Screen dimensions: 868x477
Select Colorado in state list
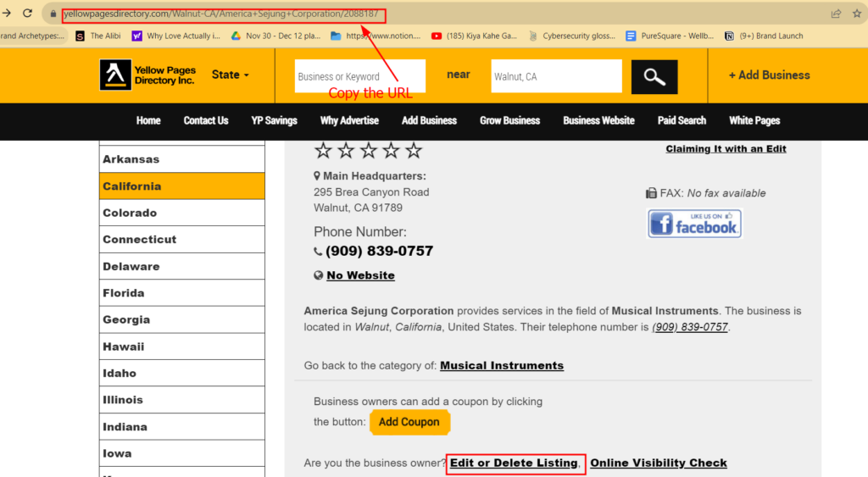(x=182, y=213)
